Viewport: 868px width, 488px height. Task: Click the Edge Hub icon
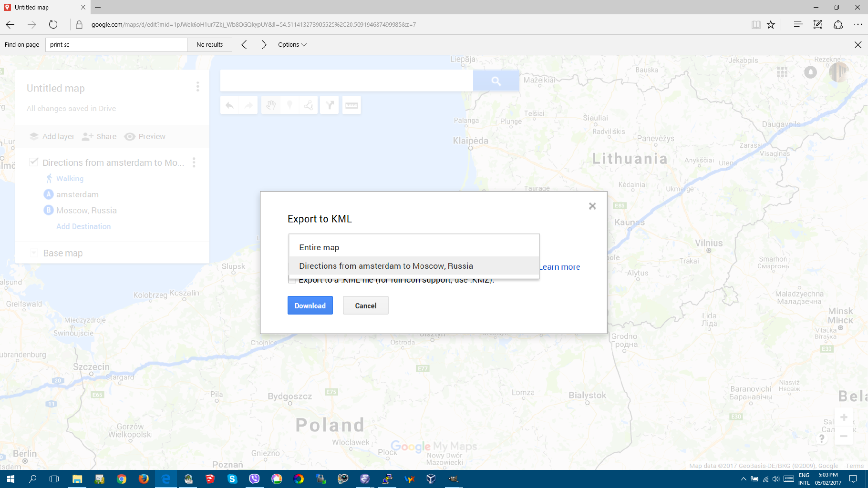click(798, 25)
